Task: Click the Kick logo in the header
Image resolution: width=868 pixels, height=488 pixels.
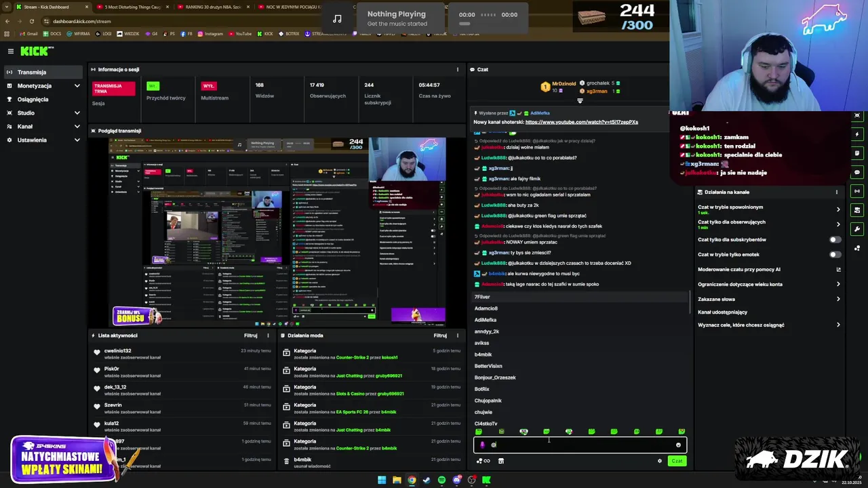Action: pyautogui.click(x=35, y=51)
